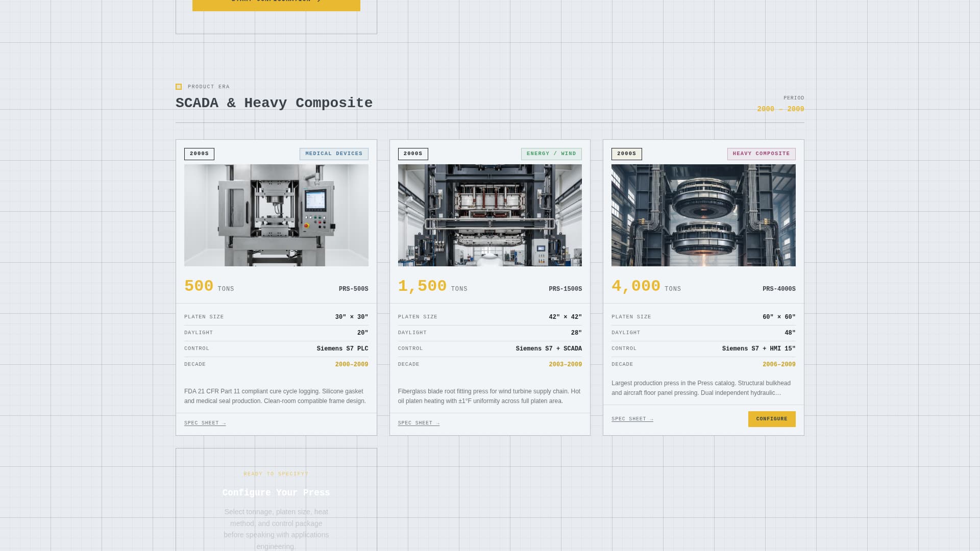This screenshot has width=980, height=551.
Task: Click the 2000S tag on the PRS-1500S card
Action: (412, 154)
